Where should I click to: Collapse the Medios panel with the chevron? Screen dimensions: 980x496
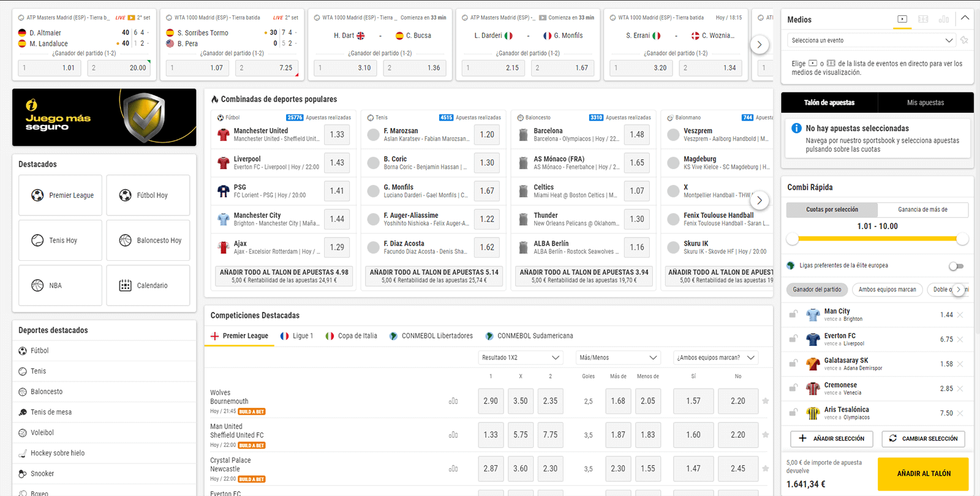pos(965,18)
